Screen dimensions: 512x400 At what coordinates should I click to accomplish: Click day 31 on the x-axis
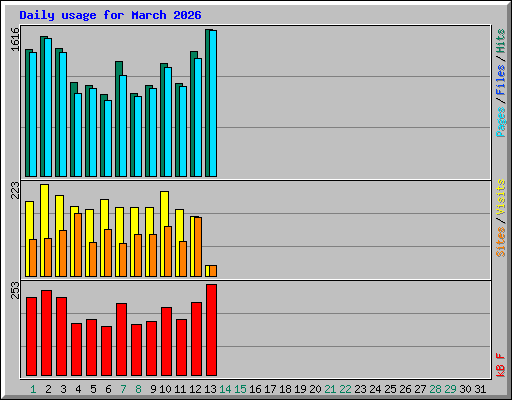tap(480, 389)
